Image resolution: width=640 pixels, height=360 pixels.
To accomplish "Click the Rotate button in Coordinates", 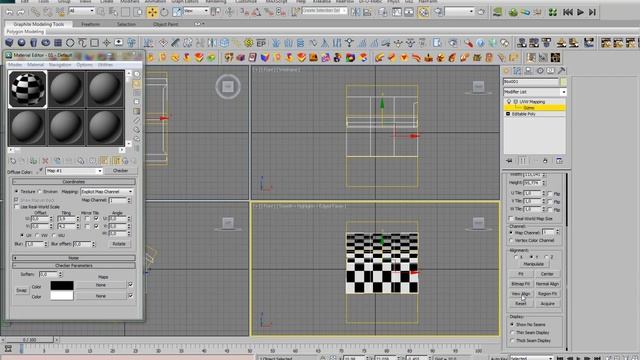I will click(119, 244).
